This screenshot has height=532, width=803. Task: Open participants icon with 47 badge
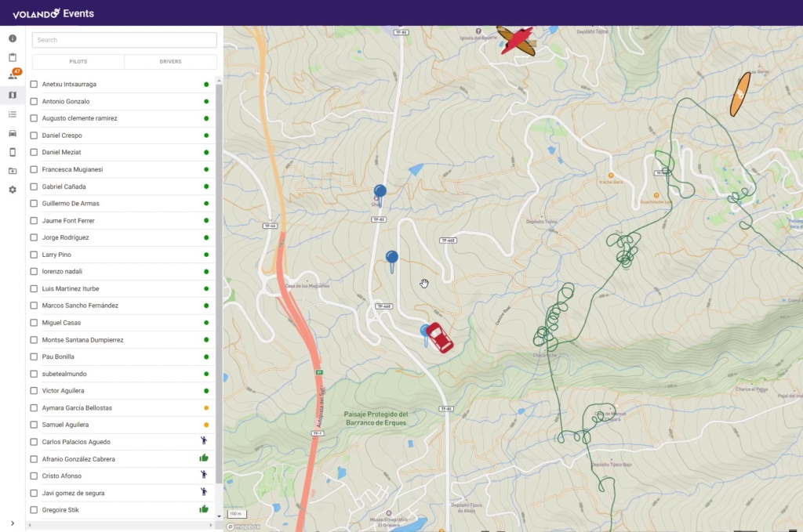(13, 76)
